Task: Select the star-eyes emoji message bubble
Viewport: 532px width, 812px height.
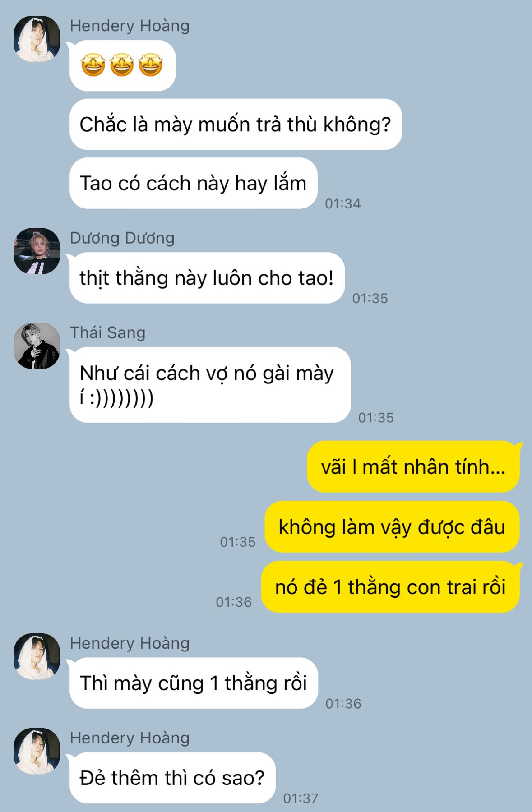Action: tap(122, 65)
